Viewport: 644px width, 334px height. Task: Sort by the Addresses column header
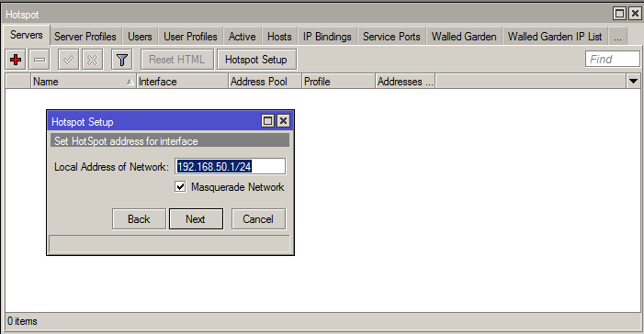(x=405, y=82)
